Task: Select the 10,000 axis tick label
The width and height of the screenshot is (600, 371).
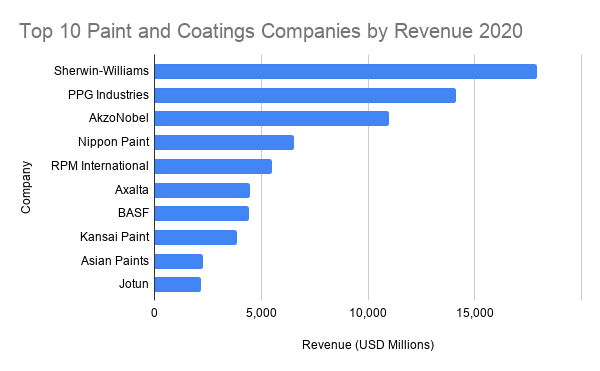Action: (368, 313)
